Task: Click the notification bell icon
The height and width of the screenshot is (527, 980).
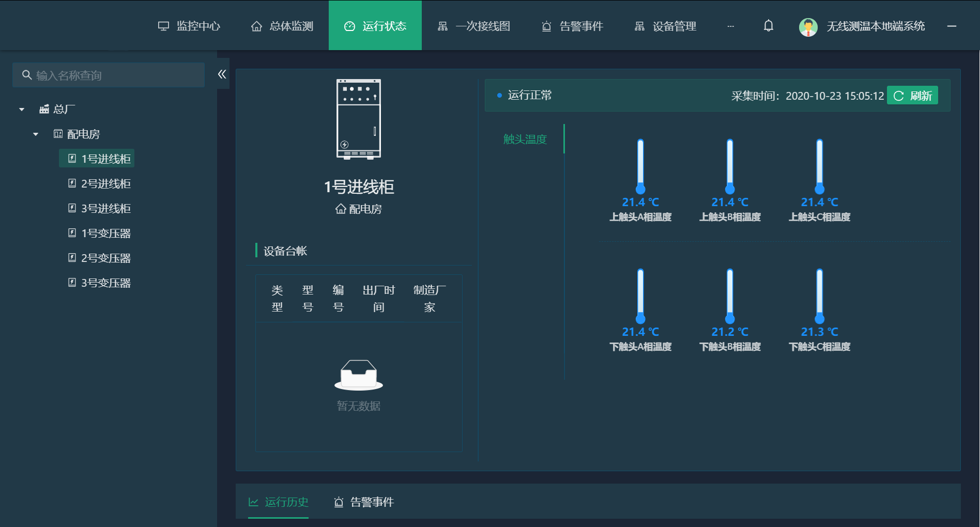Action: coord(768,25)
